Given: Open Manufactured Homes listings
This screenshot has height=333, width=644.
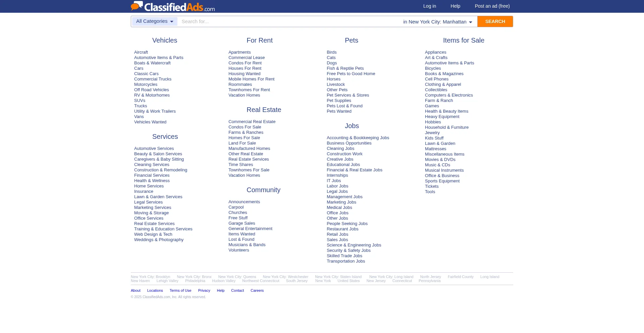Looking at the screenshot, I should click(x=249, y=149).
